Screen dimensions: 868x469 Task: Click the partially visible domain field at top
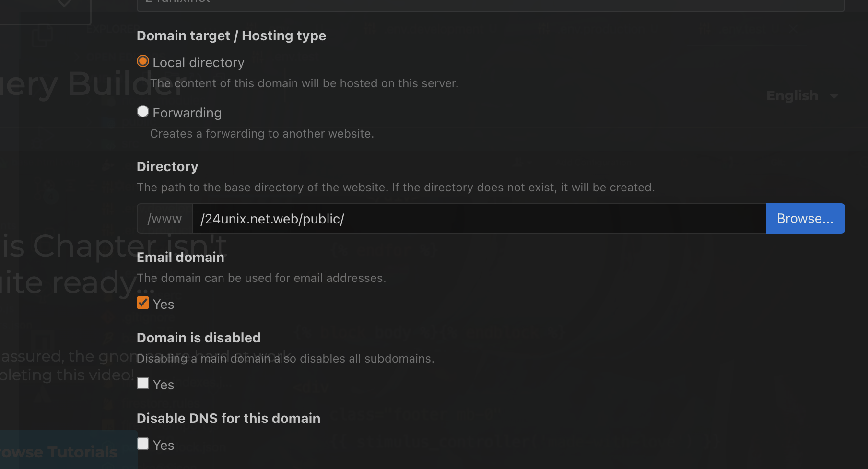pyautogui.click(x=490, y=4)
